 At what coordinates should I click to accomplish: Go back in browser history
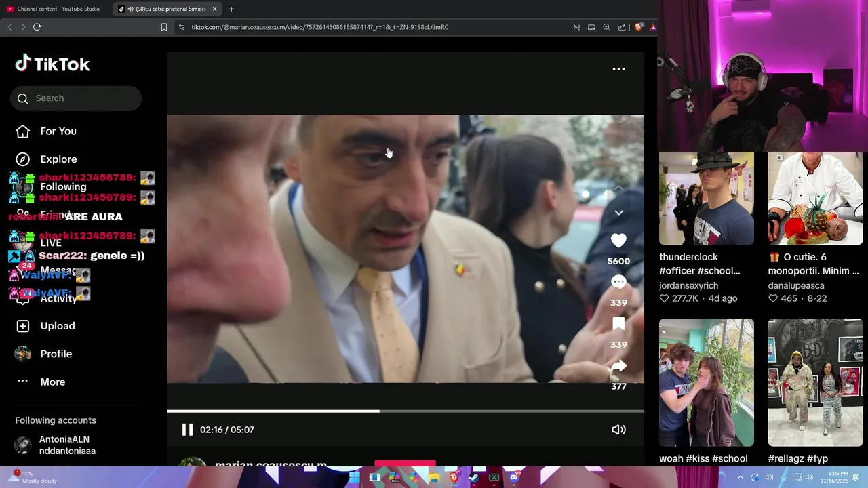pyautogui.click(x=9, y=27)
